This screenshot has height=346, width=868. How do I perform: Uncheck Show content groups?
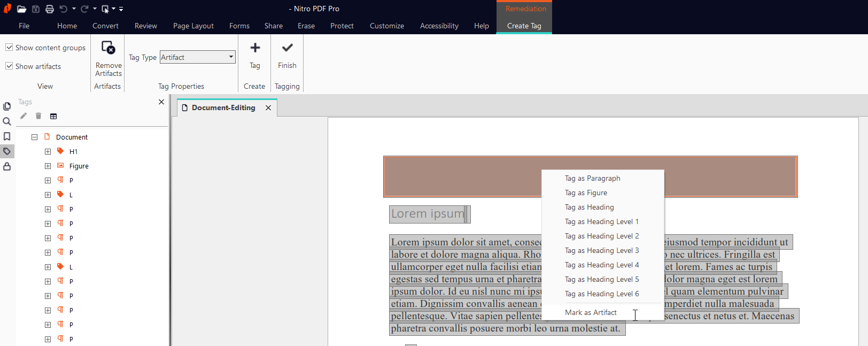click(9, 48)
